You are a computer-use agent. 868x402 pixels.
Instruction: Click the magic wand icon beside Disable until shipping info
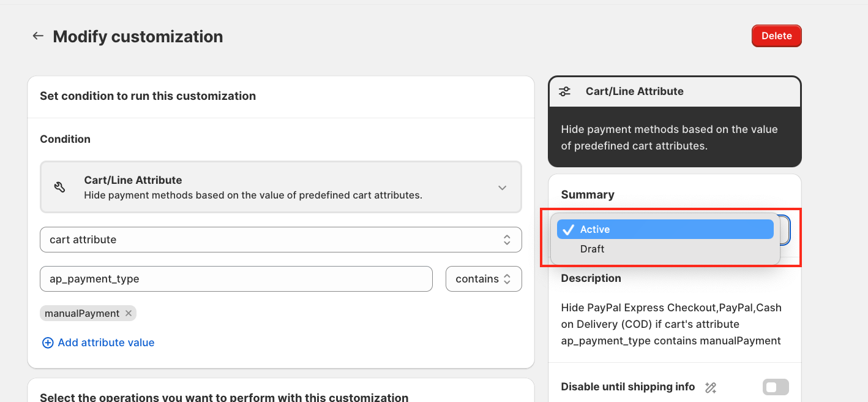coord(710,387)
